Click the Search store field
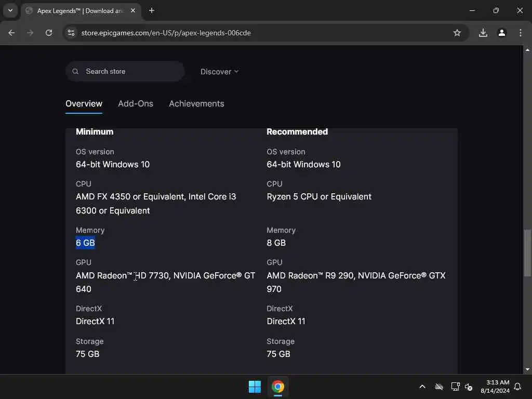This screenshot has width=532, height=399. tap(125, 72)
